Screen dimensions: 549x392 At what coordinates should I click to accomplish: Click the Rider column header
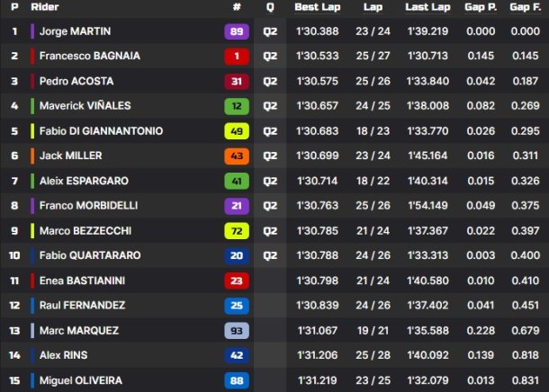tap(45, 7)
